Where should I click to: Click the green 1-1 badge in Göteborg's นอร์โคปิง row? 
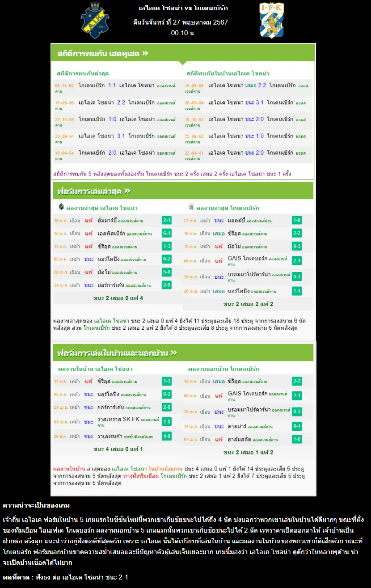click(297, 291)
